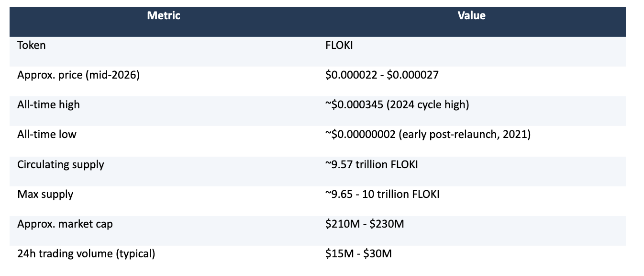
Task: Select the Metric column header
Action: click(x=164, y=15)
